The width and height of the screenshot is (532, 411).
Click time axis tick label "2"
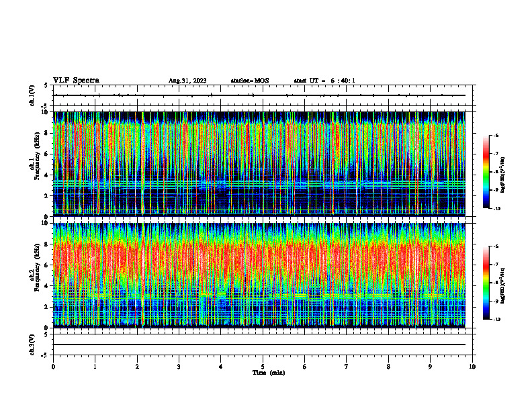click(x=137, y=367)
